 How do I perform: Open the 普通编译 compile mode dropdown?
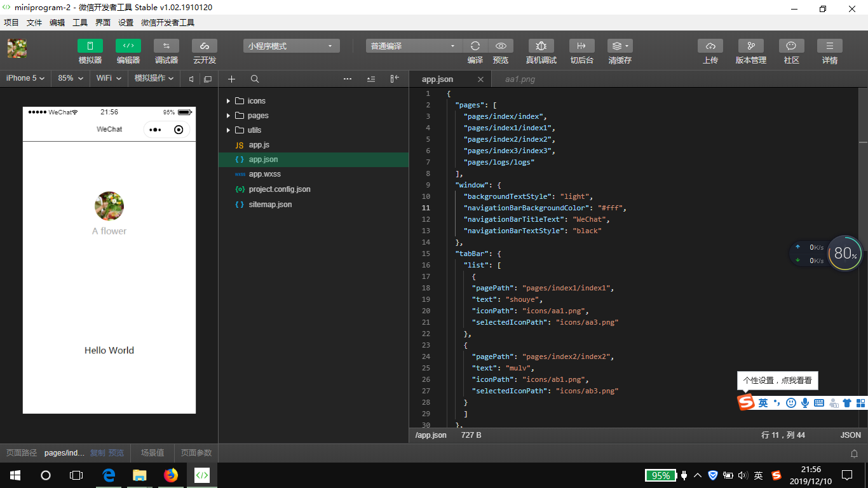pos(414,46)
